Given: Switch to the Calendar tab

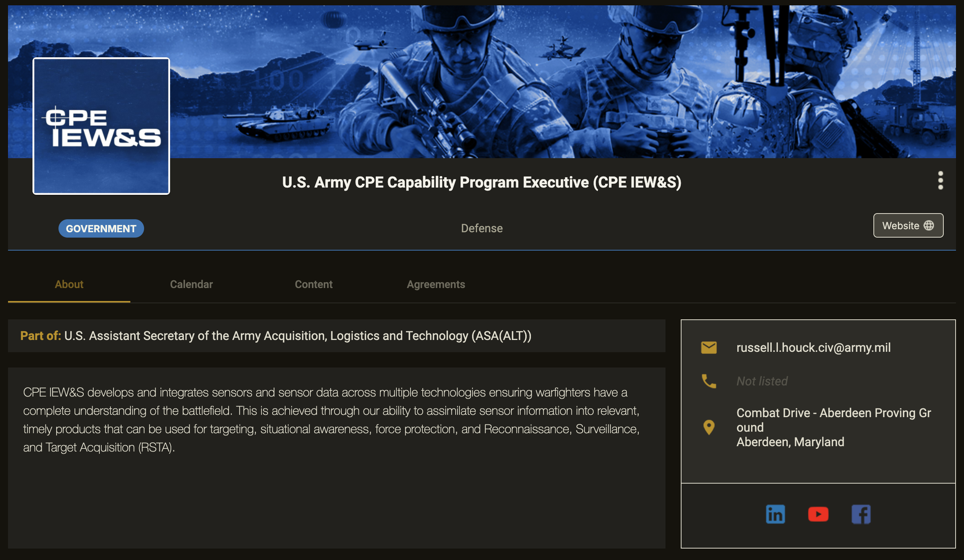Looking at the screenshot, I should click(191, 285).
